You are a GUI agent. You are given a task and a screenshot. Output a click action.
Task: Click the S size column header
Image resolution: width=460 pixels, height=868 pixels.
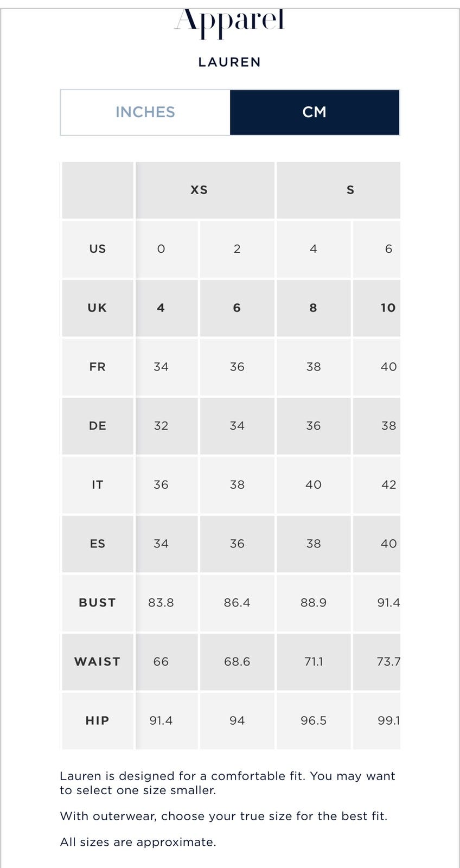coord(339,190)
